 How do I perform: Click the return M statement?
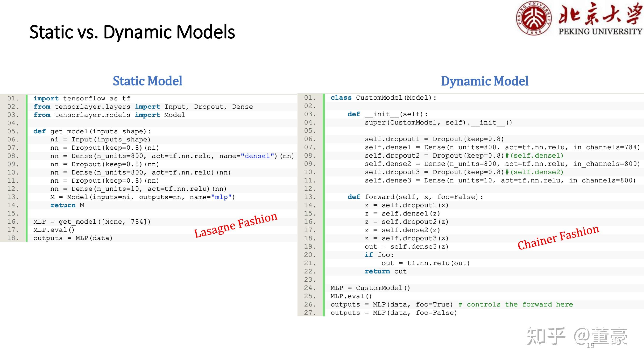(67, 205)
